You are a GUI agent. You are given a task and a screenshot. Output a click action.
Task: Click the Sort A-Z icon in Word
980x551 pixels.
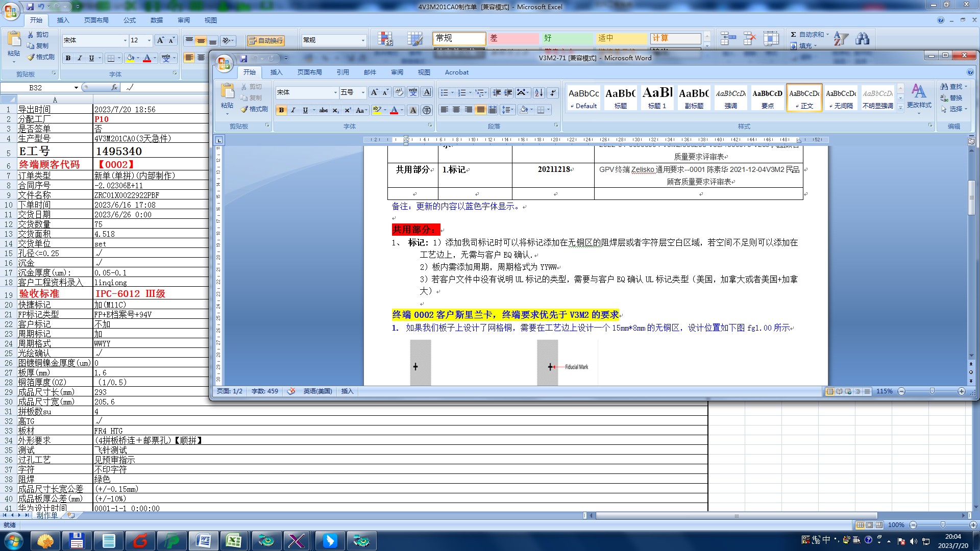pyautogui.click(x=538, y=92)
